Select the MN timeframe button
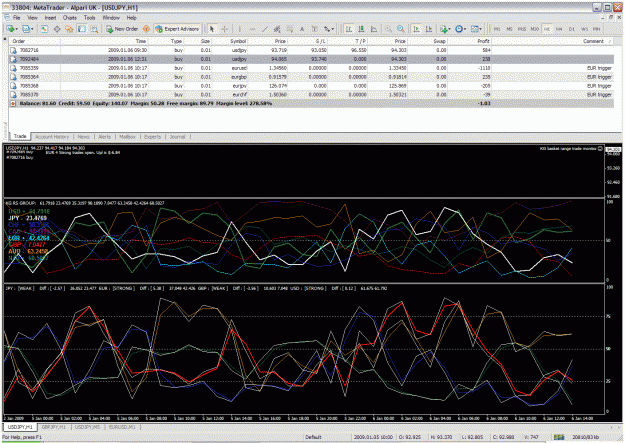The image size is (625, 443). (596, 29)
